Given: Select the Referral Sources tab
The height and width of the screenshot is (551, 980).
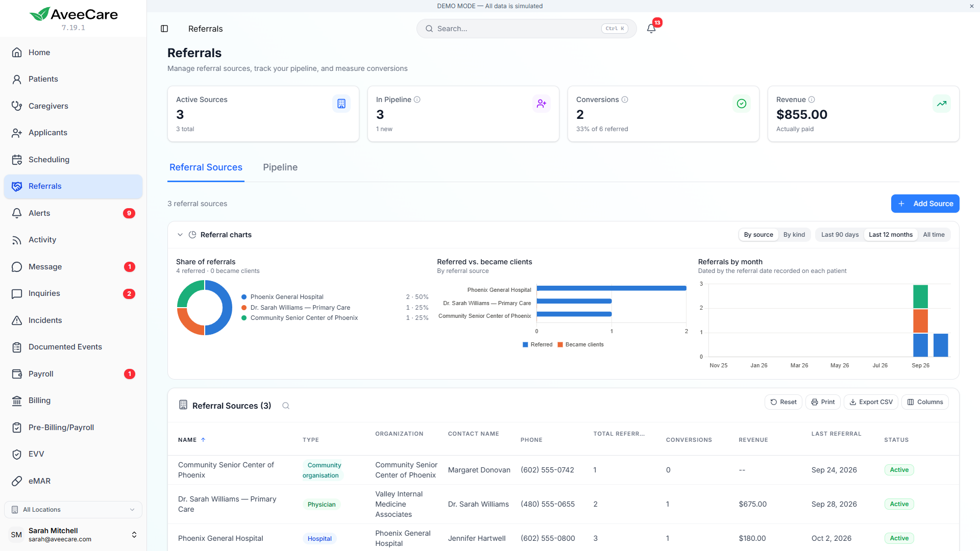Looking at the screenshot, I should [x=206, y=167].
